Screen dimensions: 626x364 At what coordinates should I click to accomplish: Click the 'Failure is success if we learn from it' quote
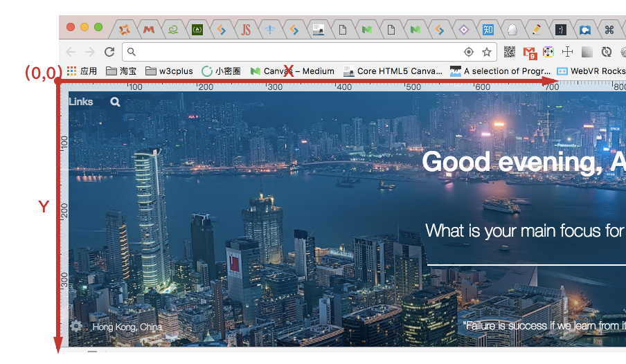[544, 326]
